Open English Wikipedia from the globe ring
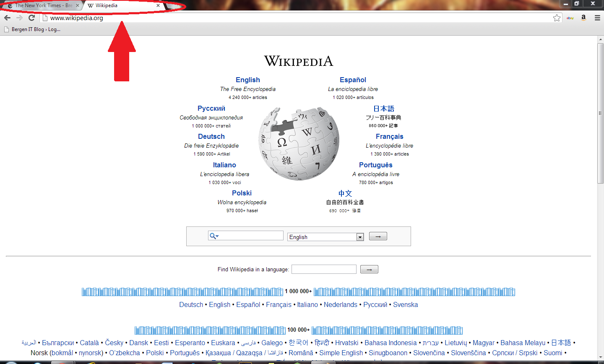The image size is (604, 364). tap(247, 80)
